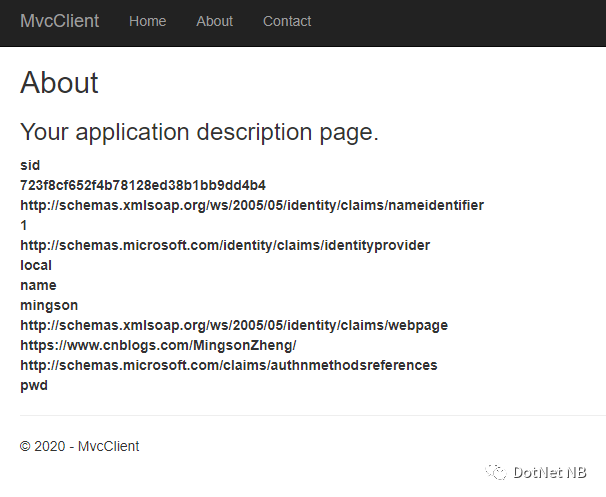The image size is (606, 497).
Task: Click the webpage claim URL text
Action: (x=234, y=325)
